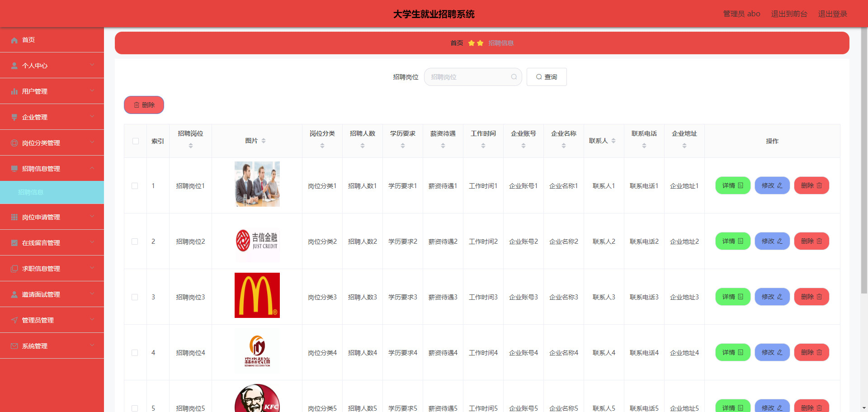Open the 邀请面试管理 sidebar menu
868x412 pixels.
click(x=52, y=294)
